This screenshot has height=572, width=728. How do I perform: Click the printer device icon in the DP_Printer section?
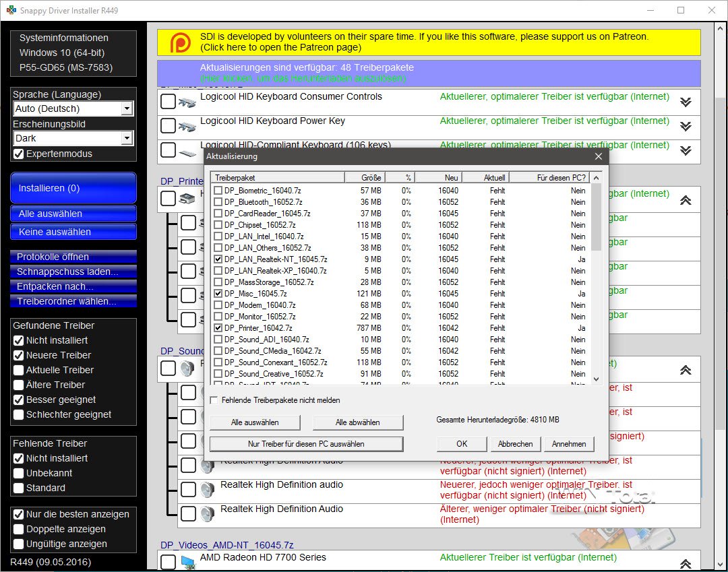185,199
